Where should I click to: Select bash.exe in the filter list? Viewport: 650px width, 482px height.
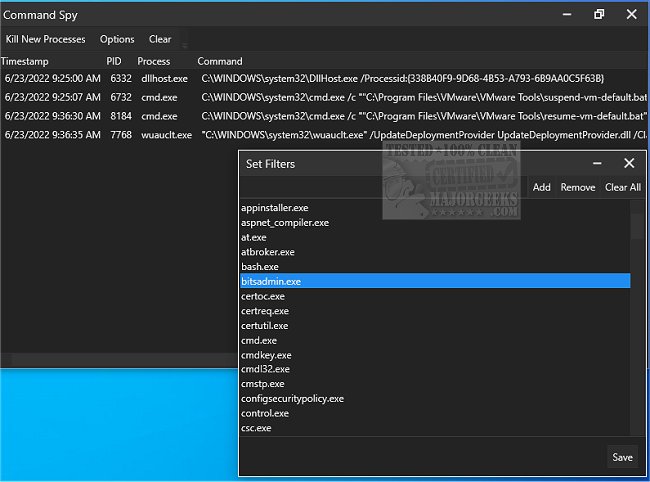(435, 266)
